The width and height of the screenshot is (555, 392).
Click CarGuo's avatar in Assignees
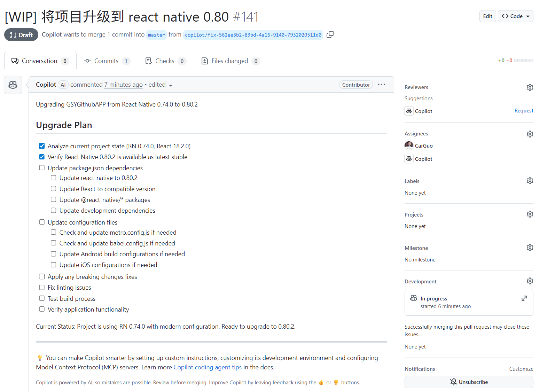(409, 146)
